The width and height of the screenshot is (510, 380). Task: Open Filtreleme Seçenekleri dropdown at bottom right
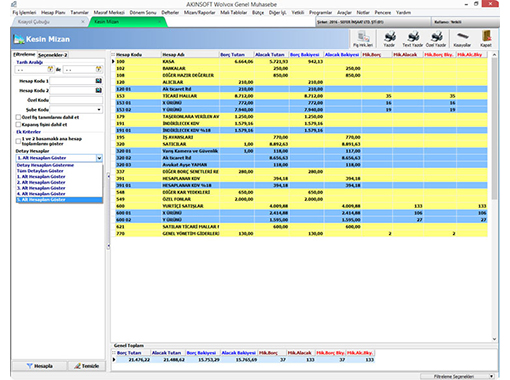click(x=457, y=376)
